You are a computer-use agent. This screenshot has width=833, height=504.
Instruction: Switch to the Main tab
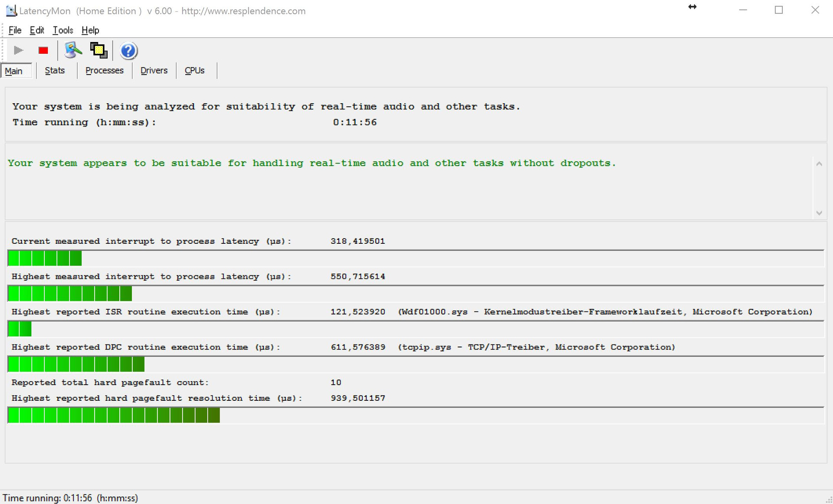click(16, 71)
